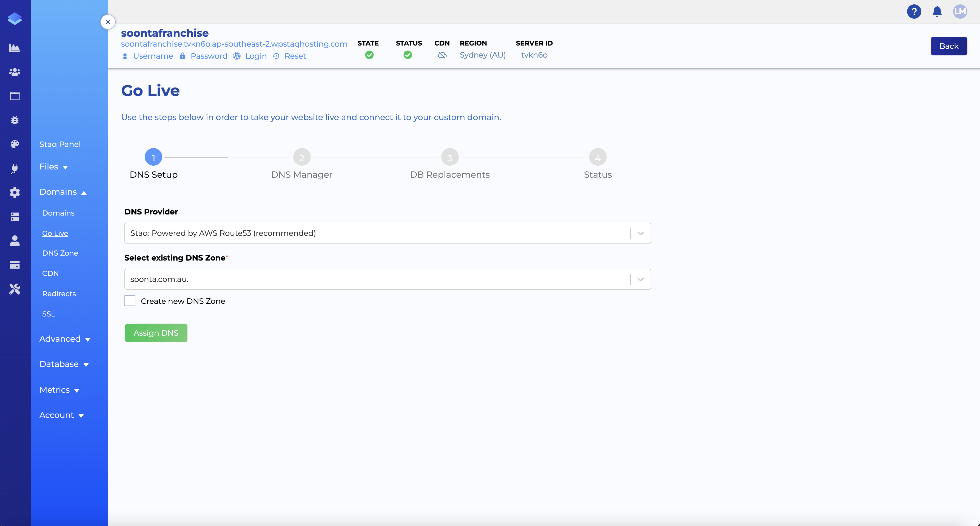Image resolution: width=980 pixels, height=526 pixels.
Task: Open the analytics chart sidebar icon
Action: click(15, 47)
